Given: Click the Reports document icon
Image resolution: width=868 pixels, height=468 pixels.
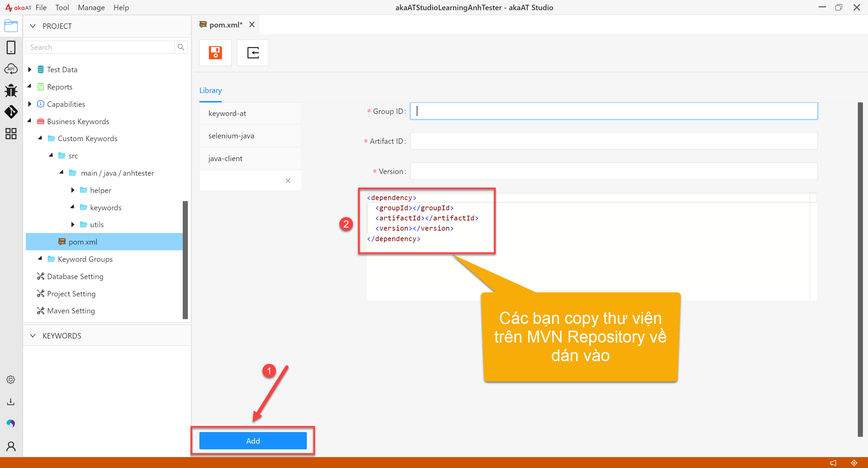Looking at the screenshot, I should [41, 87].
